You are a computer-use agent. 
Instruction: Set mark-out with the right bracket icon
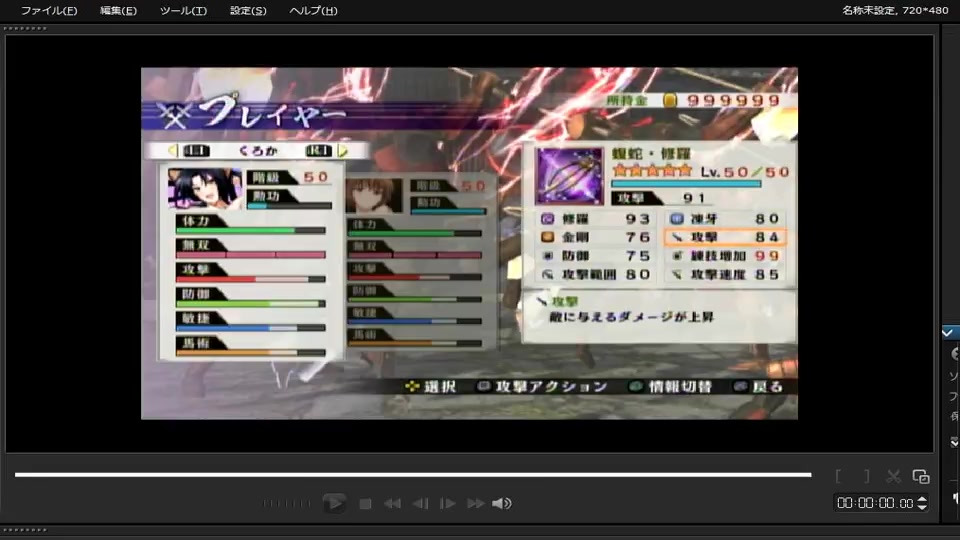click(866, 476)
